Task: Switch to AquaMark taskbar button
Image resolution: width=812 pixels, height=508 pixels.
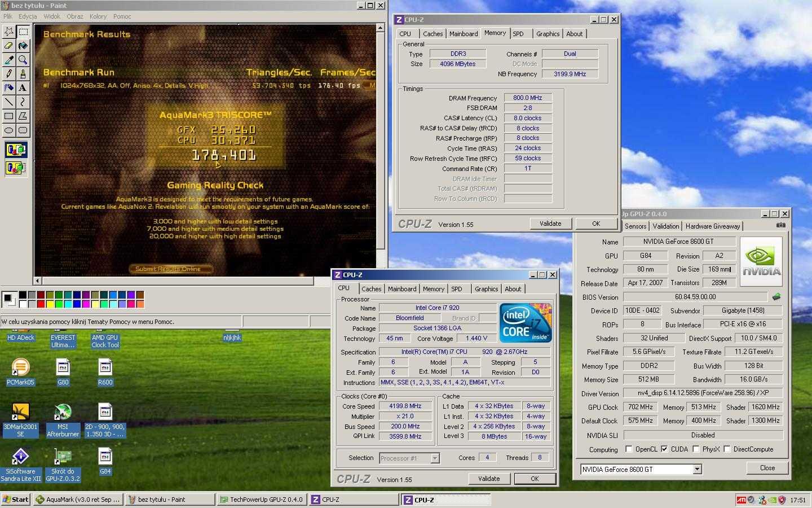Action: [x=77, y=500]
